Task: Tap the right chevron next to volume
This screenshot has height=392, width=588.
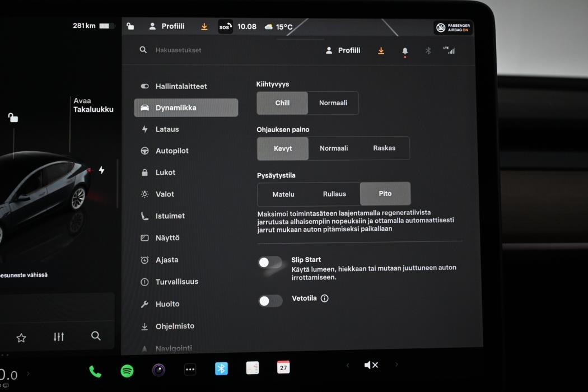Action: 396,365
